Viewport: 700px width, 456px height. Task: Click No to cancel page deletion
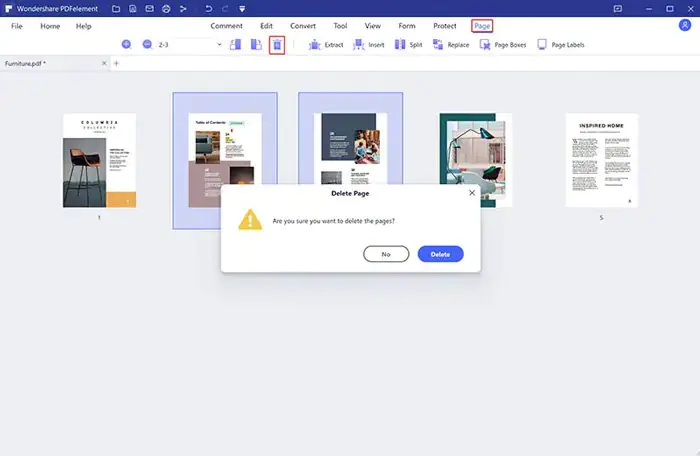(386, 254)
